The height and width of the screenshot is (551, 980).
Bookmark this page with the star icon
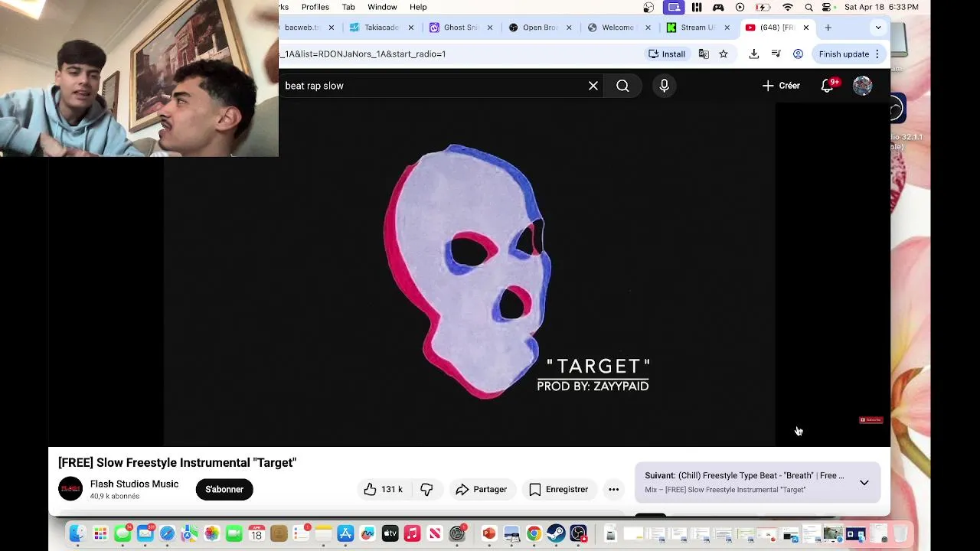tap(724, 54)
